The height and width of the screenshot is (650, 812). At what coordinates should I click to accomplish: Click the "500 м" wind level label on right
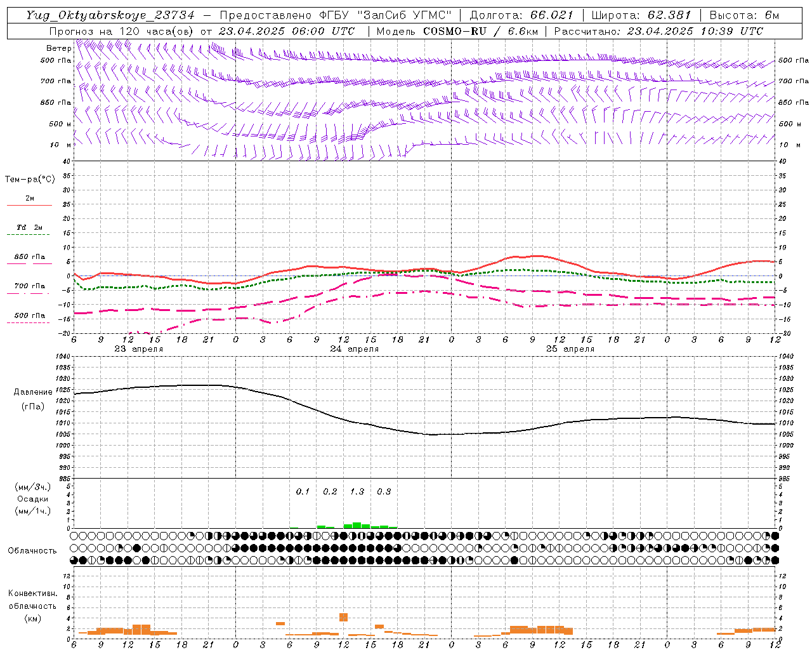click(789, 124)
